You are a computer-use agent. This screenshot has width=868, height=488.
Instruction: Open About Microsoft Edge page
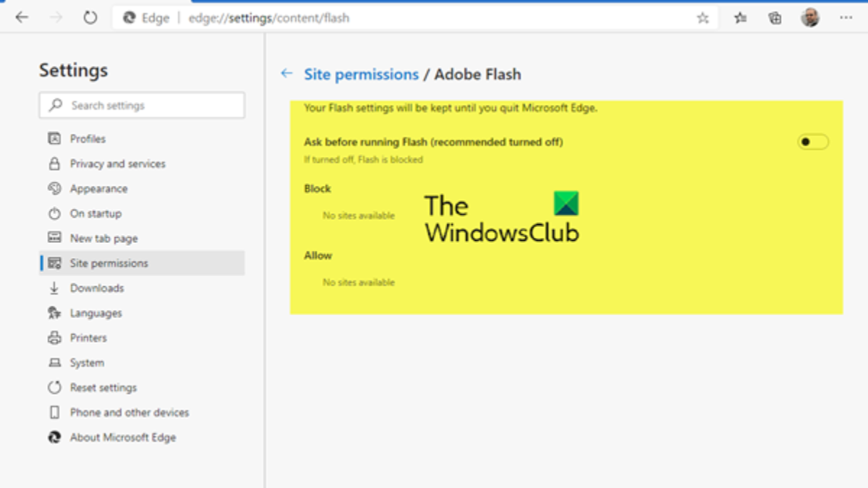[x=142, y=437]
